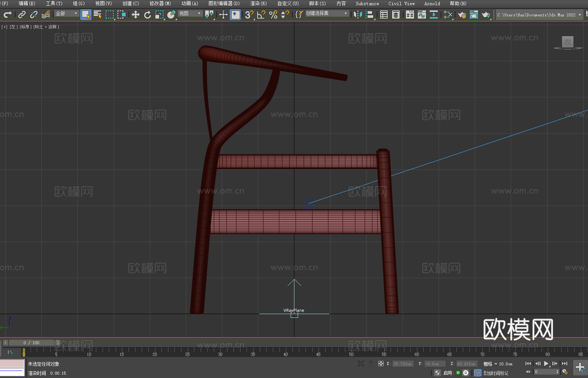Image resolution: width=588 pixels, height=378 pixels.
Task: Select the Bind to Space Warp tool
Action: click(46, 14)
